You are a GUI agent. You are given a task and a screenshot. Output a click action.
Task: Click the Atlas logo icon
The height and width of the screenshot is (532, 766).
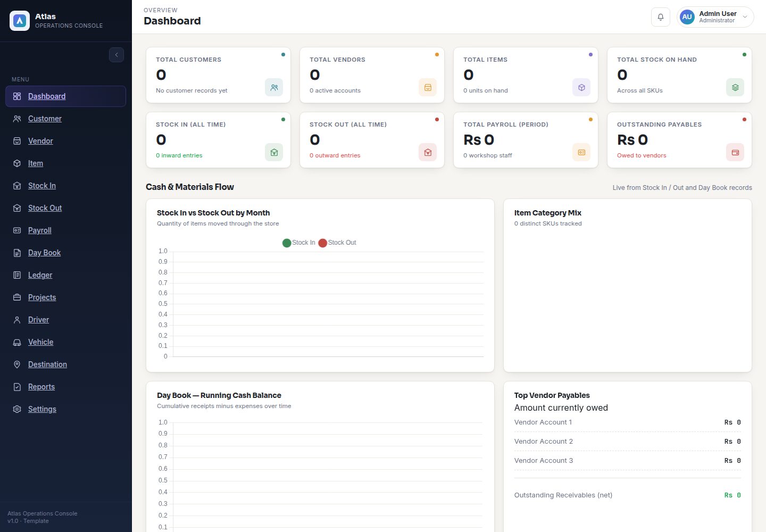pos(20,21)
